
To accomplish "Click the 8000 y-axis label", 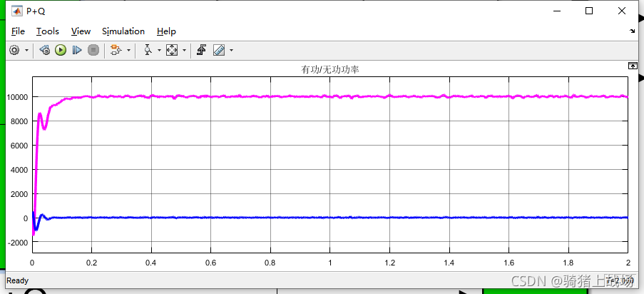I will (x=19, y=121).
